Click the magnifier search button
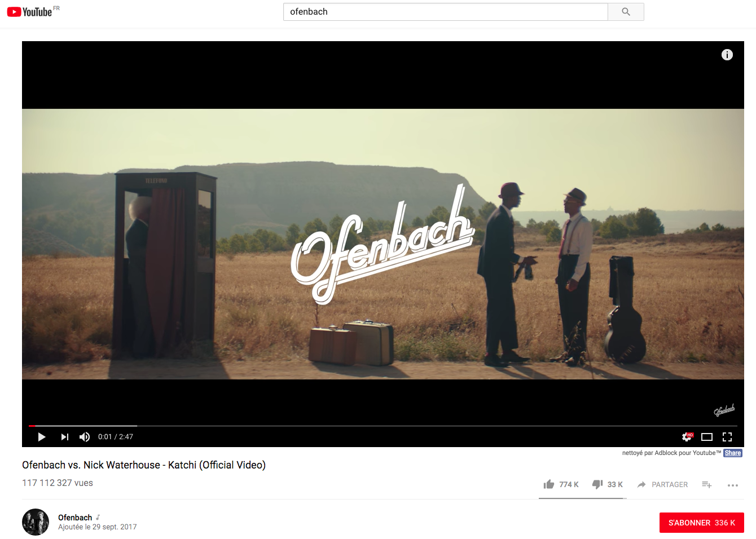Viewport: 756px width, 539px height. pyautogui.click(x=626, y=12)
